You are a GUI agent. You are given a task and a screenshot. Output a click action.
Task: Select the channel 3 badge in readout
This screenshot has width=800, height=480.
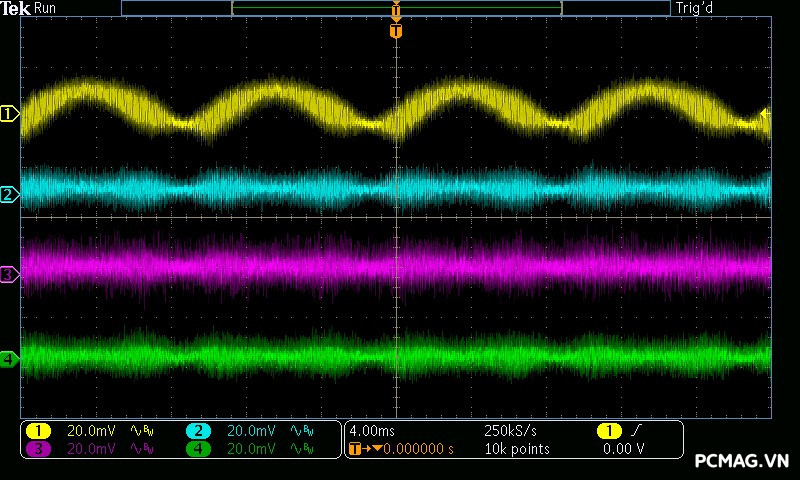[x=38, y=449]
